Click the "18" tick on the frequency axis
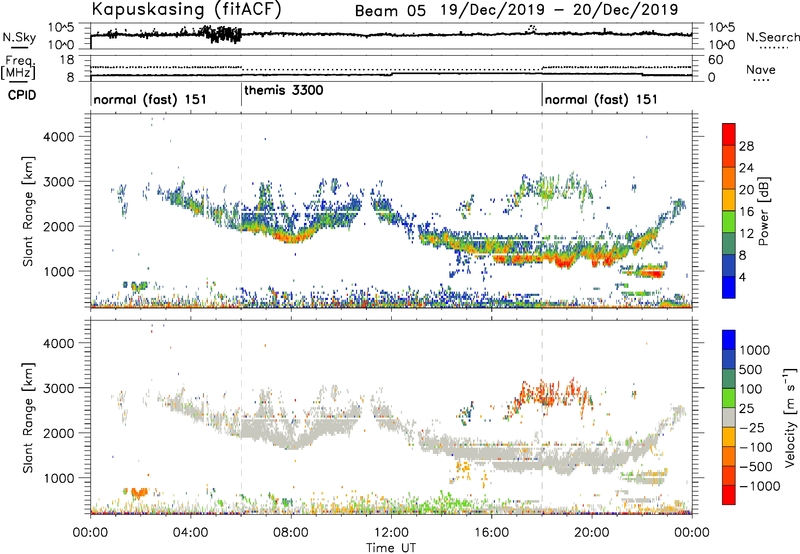 [66, 60]
